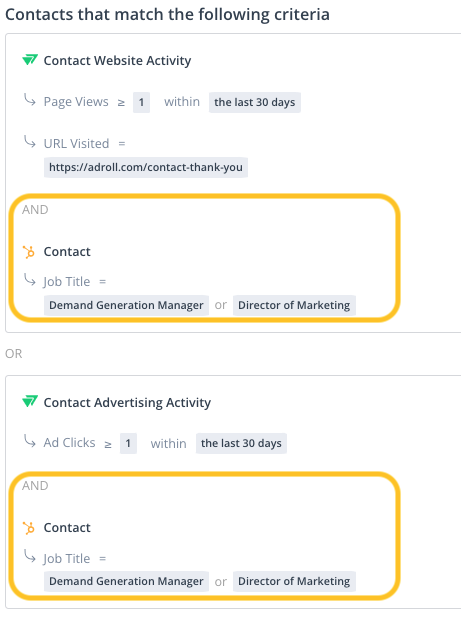Click the HubSpot icon in the first Contact block
The width and height of the screenshot is (461, 617).
29,252
